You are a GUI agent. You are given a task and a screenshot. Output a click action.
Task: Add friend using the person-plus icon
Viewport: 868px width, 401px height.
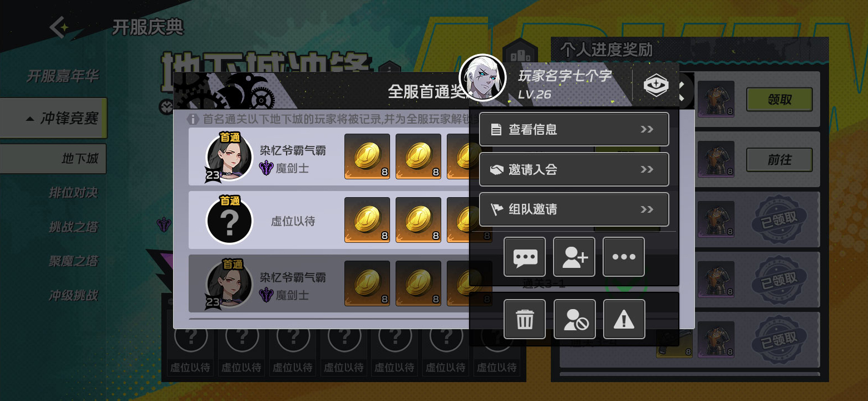574,257
